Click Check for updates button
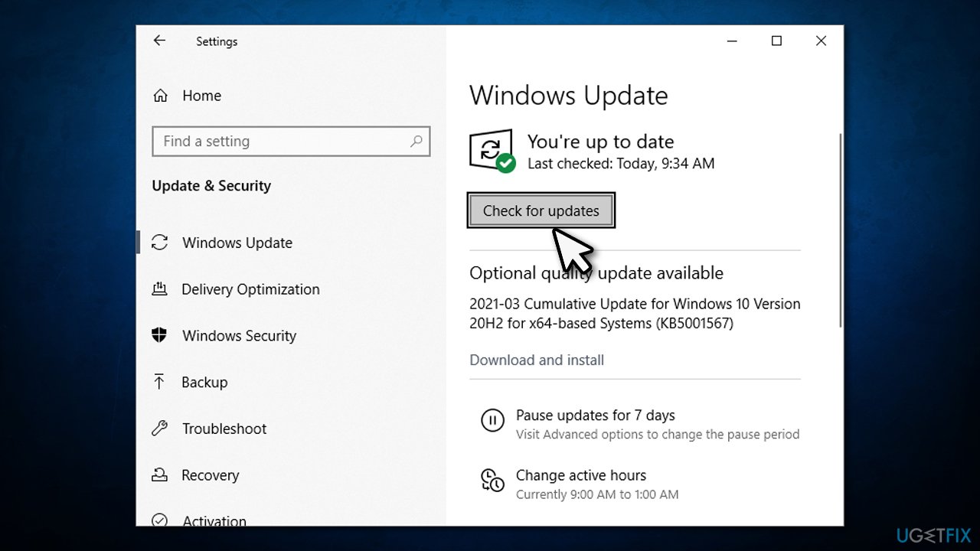This screenshot has height=551, width=980. [541, 210]
